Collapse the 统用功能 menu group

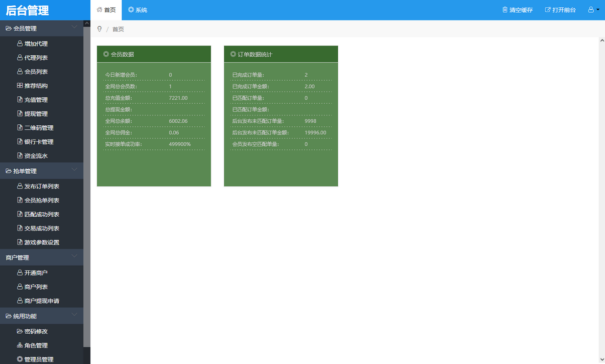pyautogui.click(x=74, y=316)
